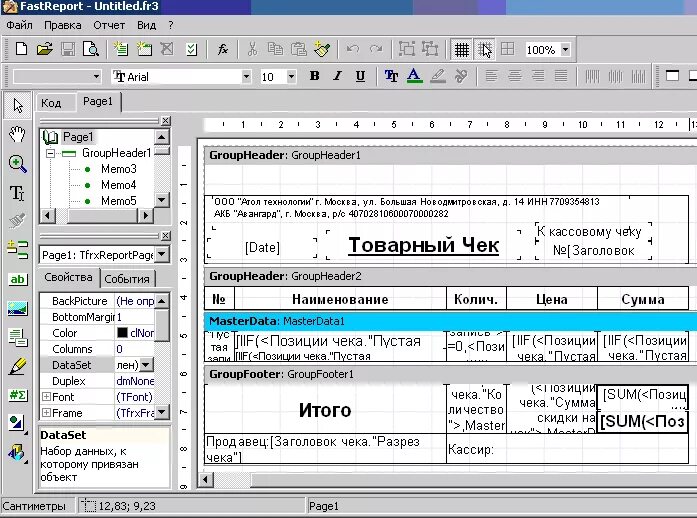Open the font size 10 dropdown
Image resolution: width=697 pixels, height=518 pixels.
click(291, 76)
